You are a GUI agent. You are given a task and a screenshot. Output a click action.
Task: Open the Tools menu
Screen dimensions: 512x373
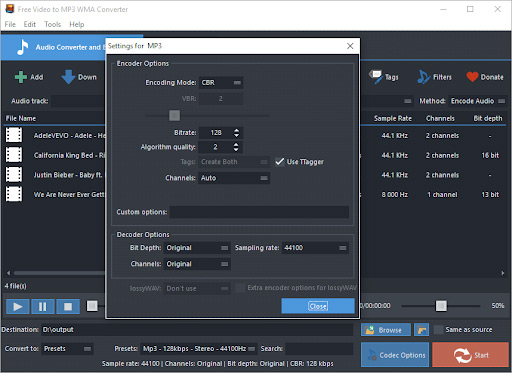(x=53, y=24)
